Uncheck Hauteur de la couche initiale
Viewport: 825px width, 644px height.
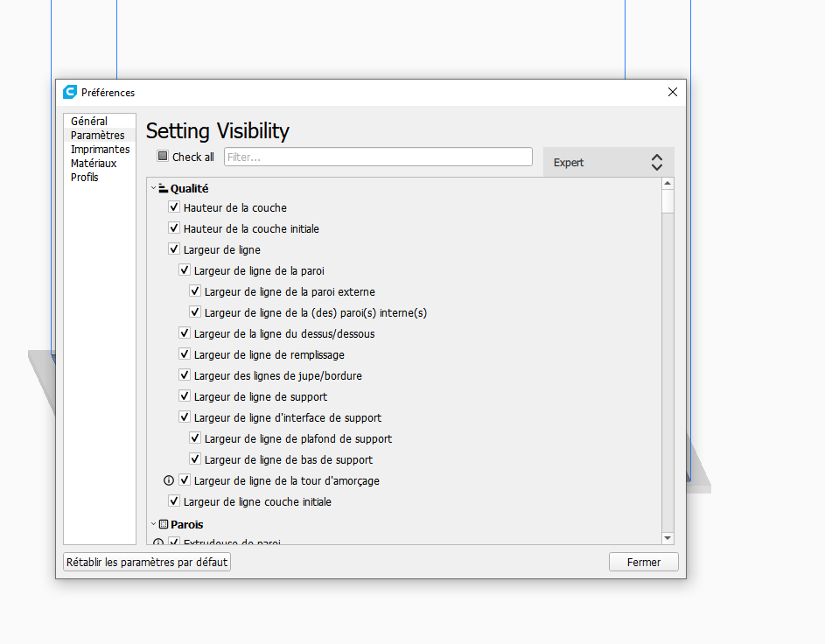[x=174, y=227]
